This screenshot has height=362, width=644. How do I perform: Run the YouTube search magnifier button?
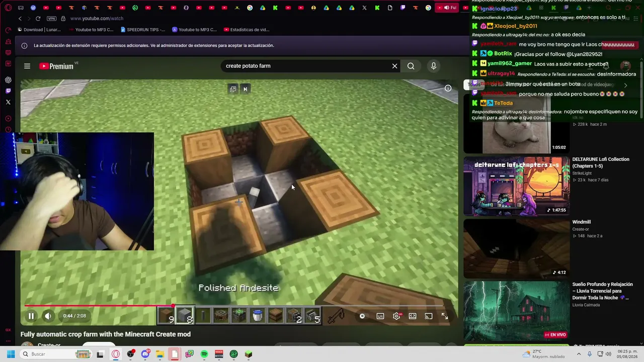click(411, 66)
